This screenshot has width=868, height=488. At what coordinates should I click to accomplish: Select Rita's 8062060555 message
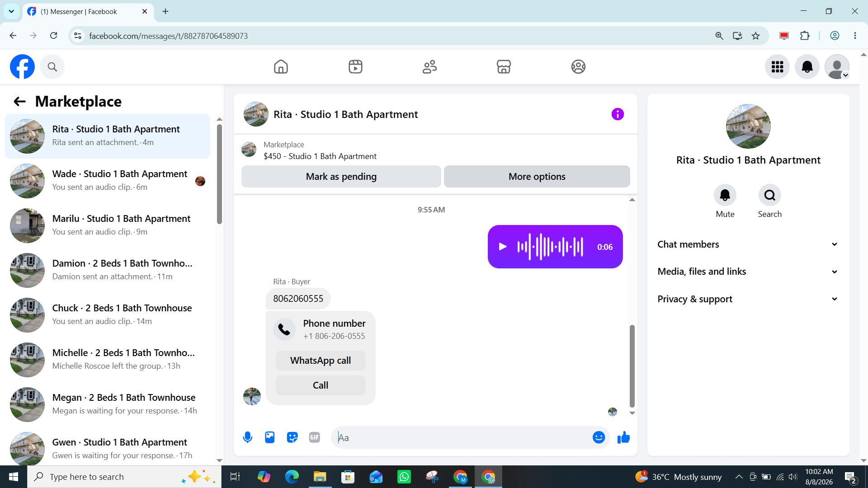coord(298,299)
